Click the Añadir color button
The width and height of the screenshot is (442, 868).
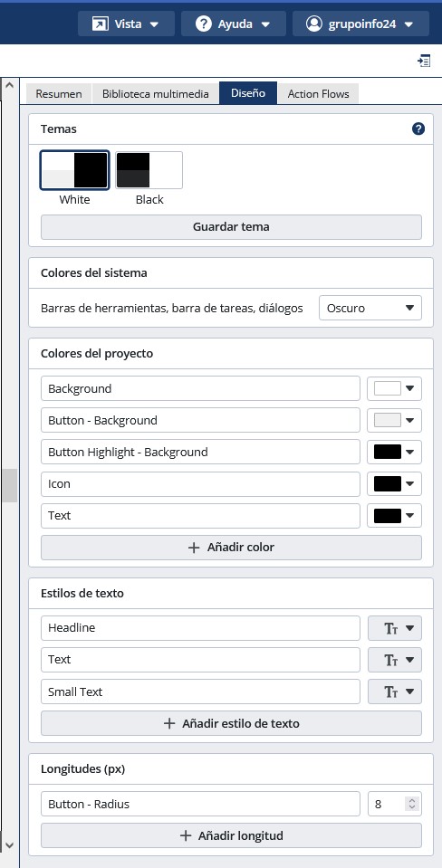(x=231, y=548)
